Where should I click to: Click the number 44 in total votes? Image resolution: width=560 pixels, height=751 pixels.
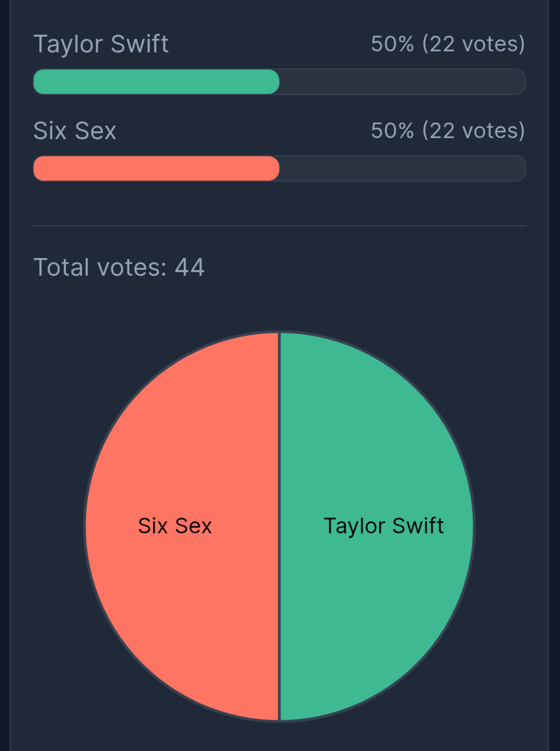tap(190, 267)
